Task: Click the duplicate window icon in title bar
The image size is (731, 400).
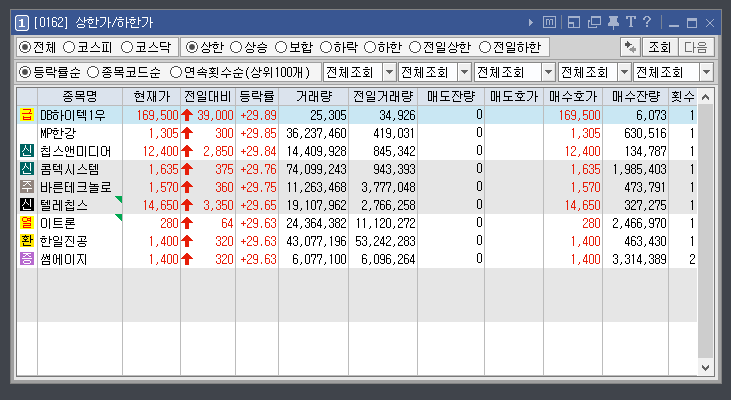Action: [594, 22]
